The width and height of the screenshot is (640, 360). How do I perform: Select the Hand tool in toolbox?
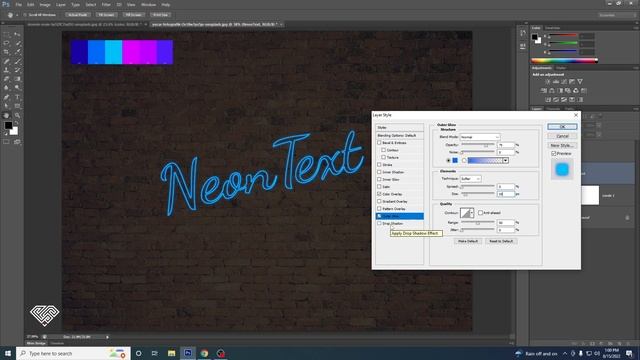click(x=6, y=116)
